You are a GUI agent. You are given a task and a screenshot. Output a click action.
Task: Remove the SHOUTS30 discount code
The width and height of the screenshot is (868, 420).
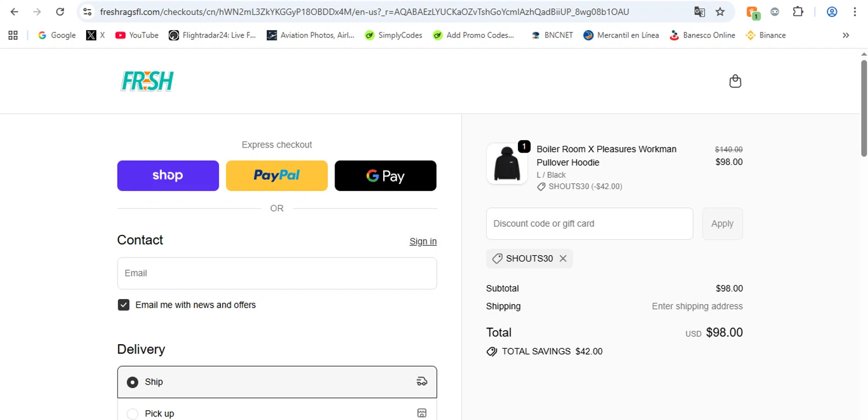[563, 259]
